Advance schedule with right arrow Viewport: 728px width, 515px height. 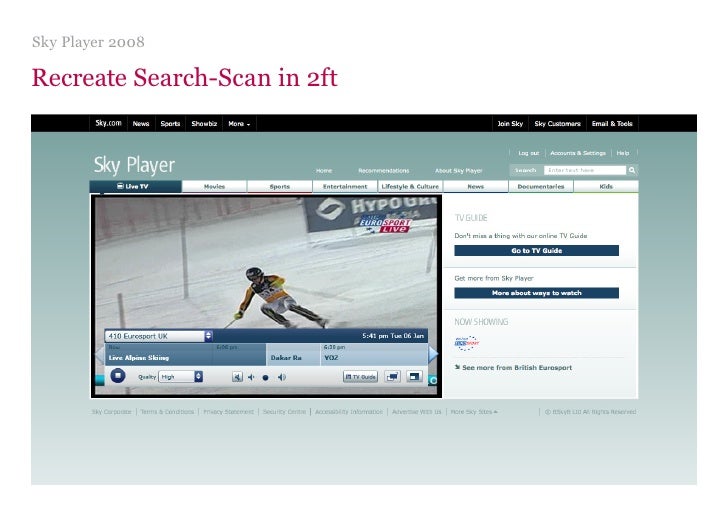pos(433,354)
